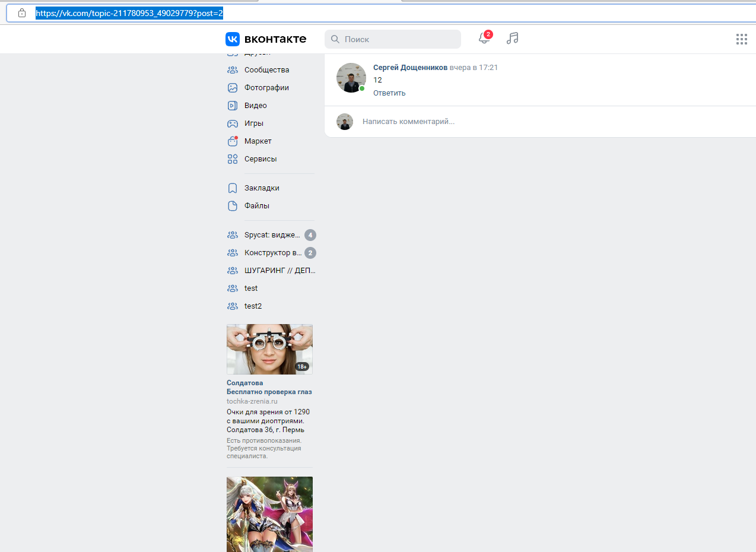Open Spycat community in sidebar
This screenshot has height=552, width=756.
(272, 235)
